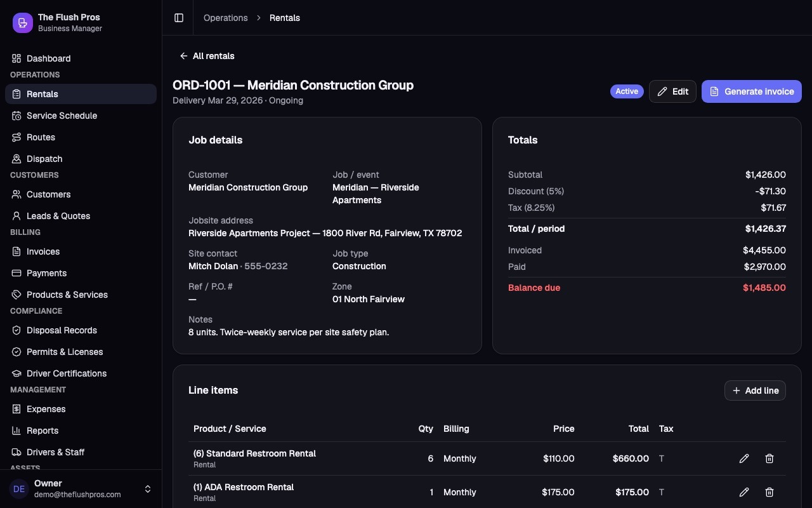Open Permits & Licenses
Viewport: 812px width, 508px height.
[81, 352]
